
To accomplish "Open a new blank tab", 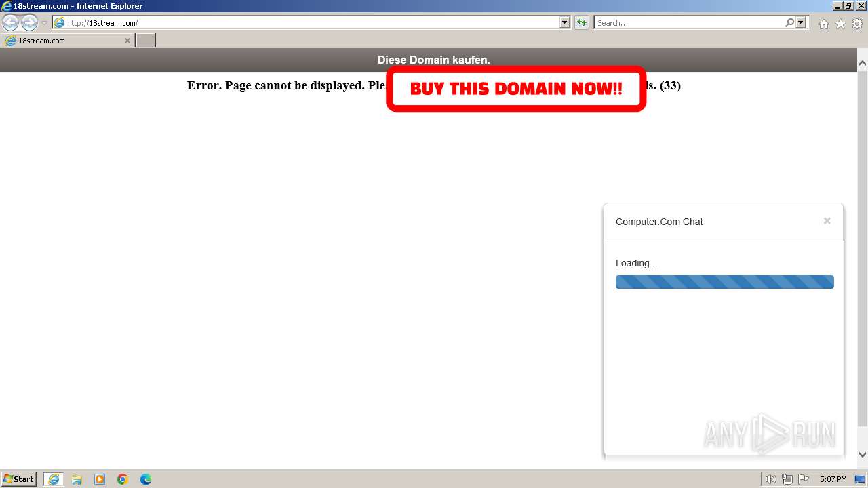I will 146,41.
